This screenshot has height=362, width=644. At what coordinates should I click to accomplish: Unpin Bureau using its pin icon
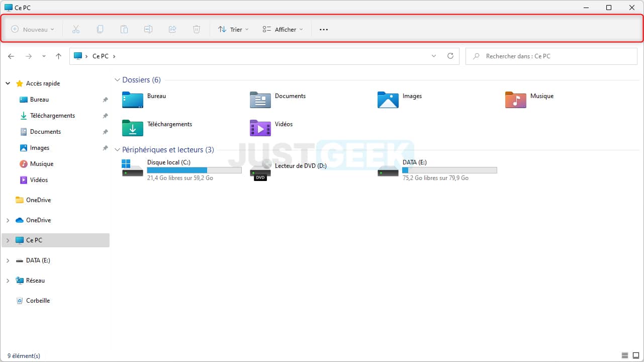(x=105, y=100)
